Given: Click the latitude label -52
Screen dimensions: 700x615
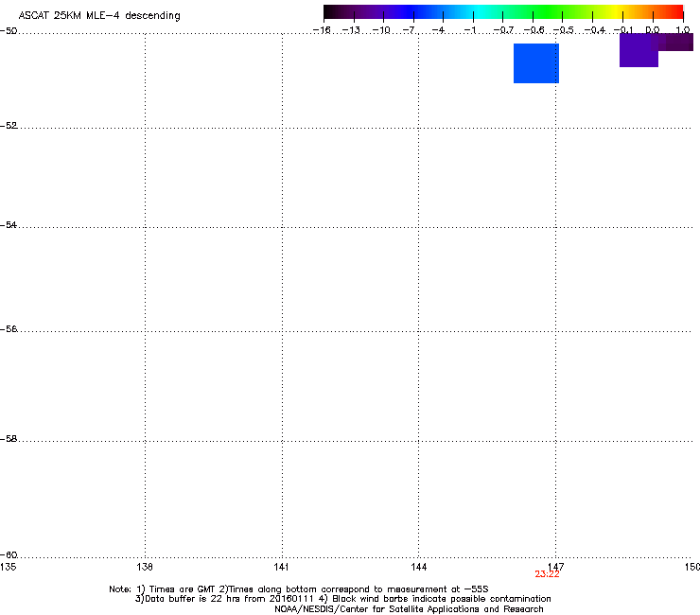Looking at the screenshot, I should click(x=9, y=126).
